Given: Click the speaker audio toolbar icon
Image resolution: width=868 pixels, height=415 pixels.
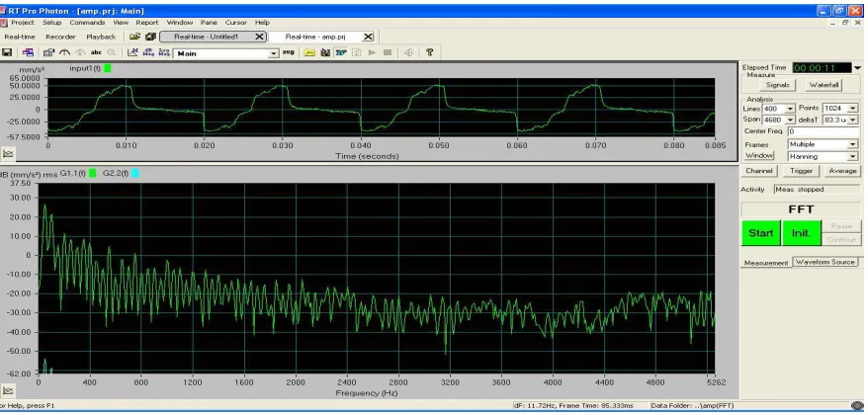Looking at the screenshot, I should coord(408,52).
